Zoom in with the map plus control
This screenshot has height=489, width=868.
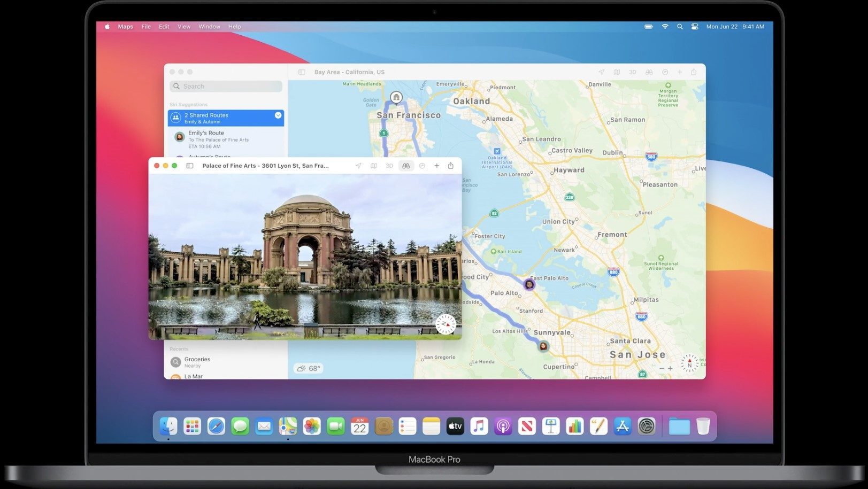click(670, 368)
